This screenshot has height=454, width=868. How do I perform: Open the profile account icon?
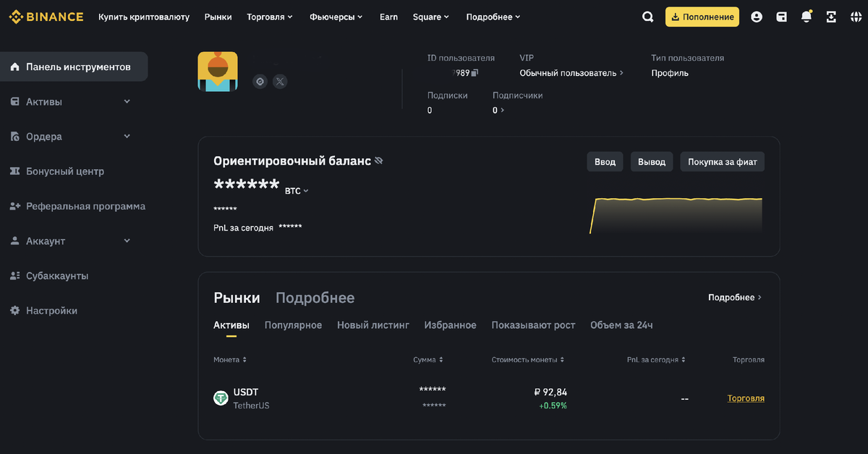tap(757, 17)
